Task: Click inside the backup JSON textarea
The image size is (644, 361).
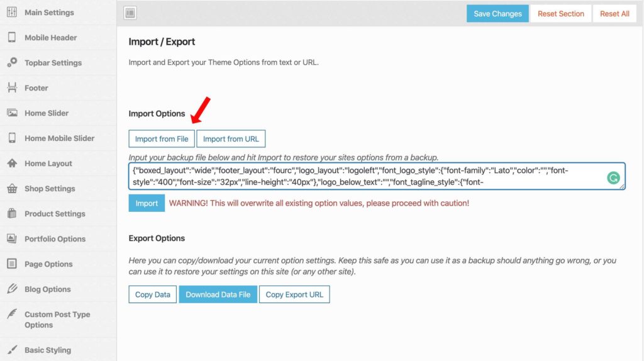Action: [x=377, y=176]
